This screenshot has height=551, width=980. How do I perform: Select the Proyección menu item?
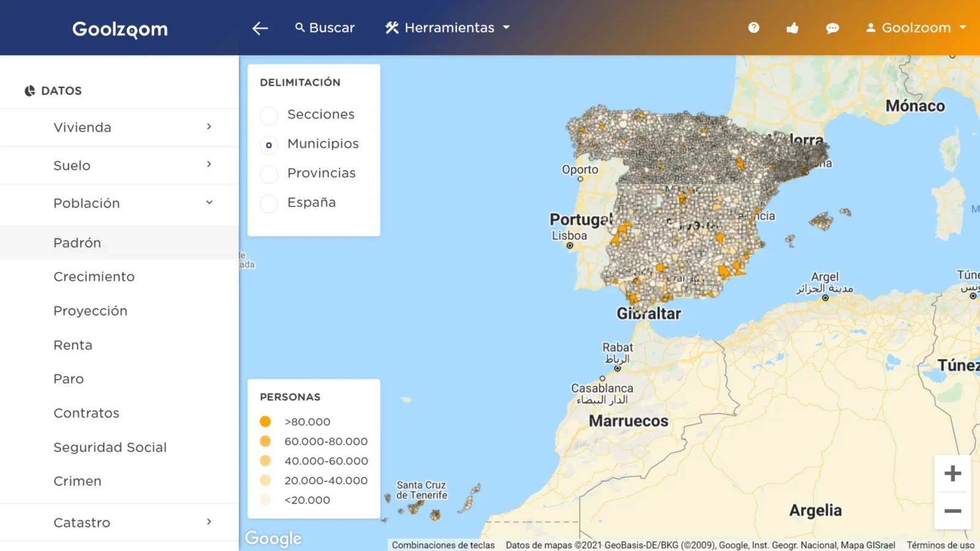tap(119, 311)
